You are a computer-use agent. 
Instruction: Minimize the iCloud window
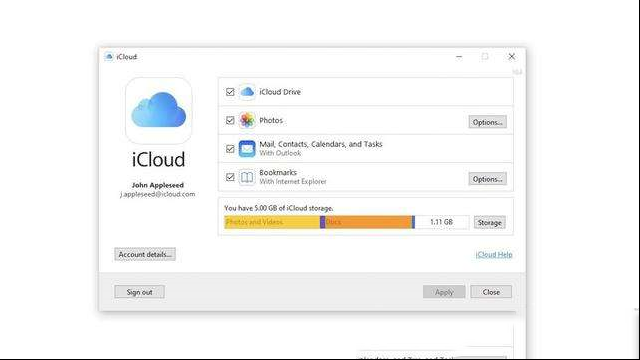[x=459, y=57]
